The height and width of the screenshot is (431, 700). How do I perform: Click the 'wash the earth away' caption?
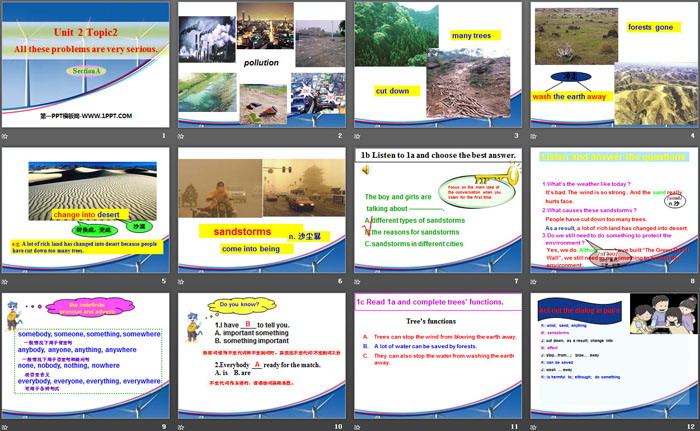pyautogui.click(x=569, y=95)
